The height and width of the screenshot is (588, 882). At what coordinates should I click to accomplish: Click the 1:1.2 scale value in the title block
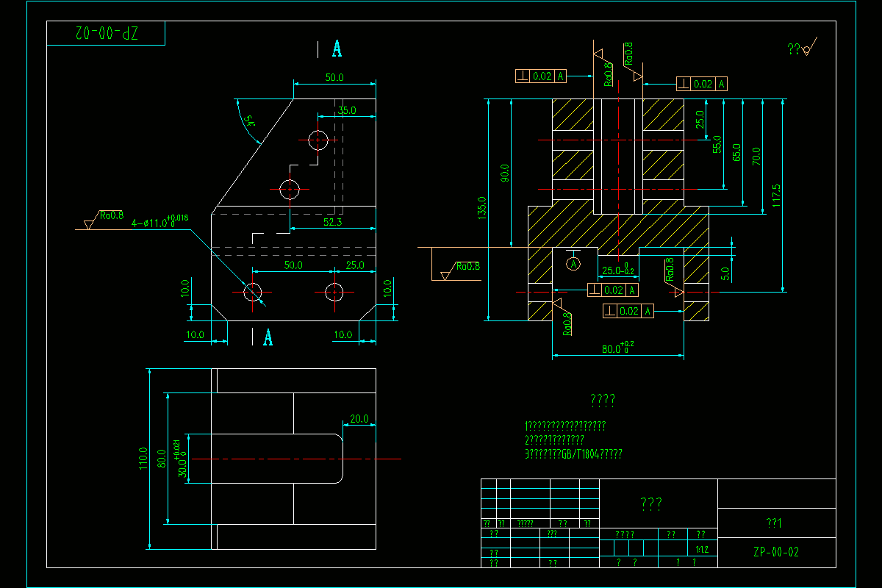[x=701, y=549]
